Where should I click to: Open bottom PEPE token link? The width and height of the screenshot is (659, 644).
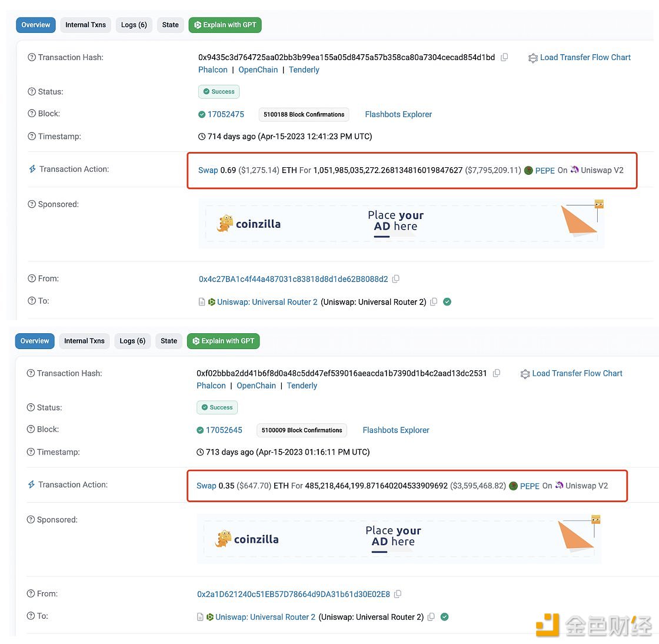[530, 486]
